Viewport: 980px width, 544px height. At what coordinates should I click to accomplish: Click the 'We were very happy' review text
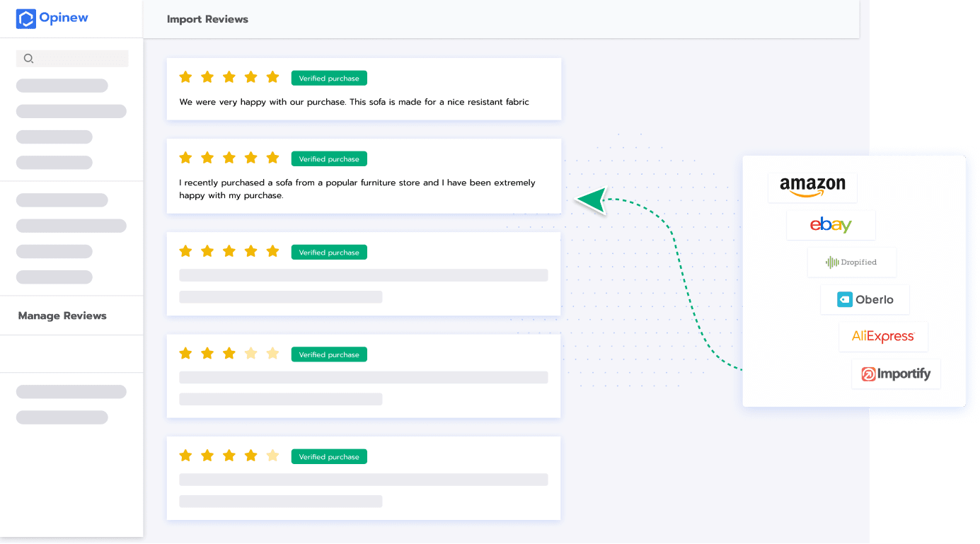point(354,102)
